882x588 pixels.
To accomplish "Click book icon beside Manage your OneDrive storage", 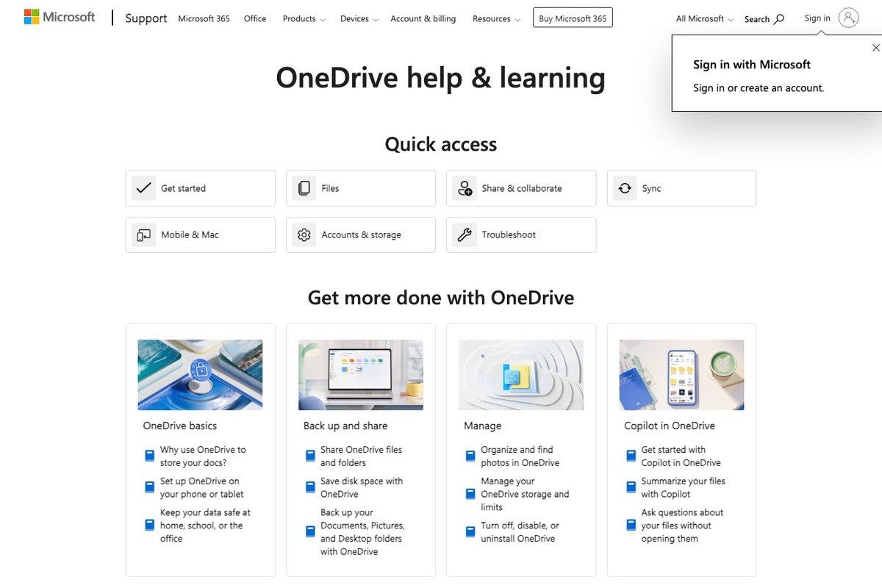I will 470,495.
